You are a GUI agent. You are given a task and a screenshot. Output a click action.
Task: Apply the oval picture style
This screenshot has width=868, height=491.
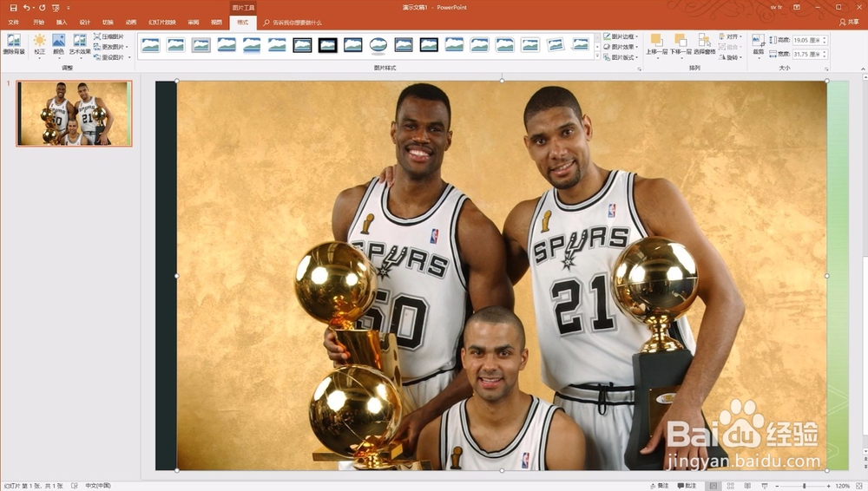[x=378, y=45]
